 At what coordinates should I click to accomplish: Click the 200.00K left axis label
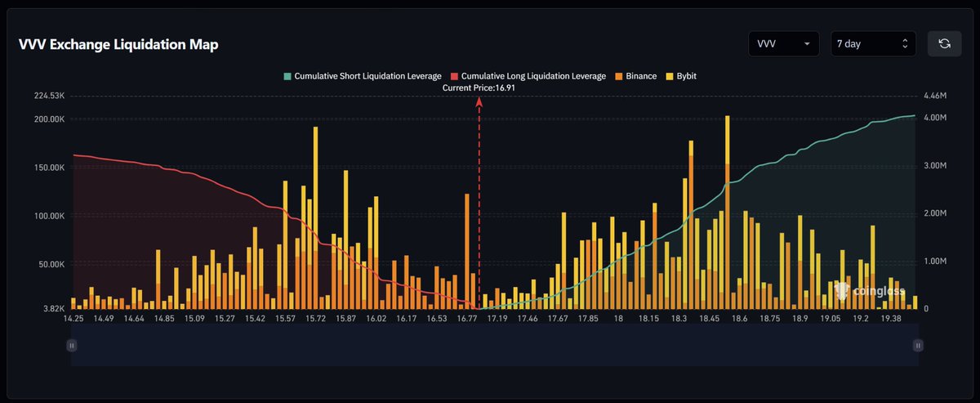49,119
